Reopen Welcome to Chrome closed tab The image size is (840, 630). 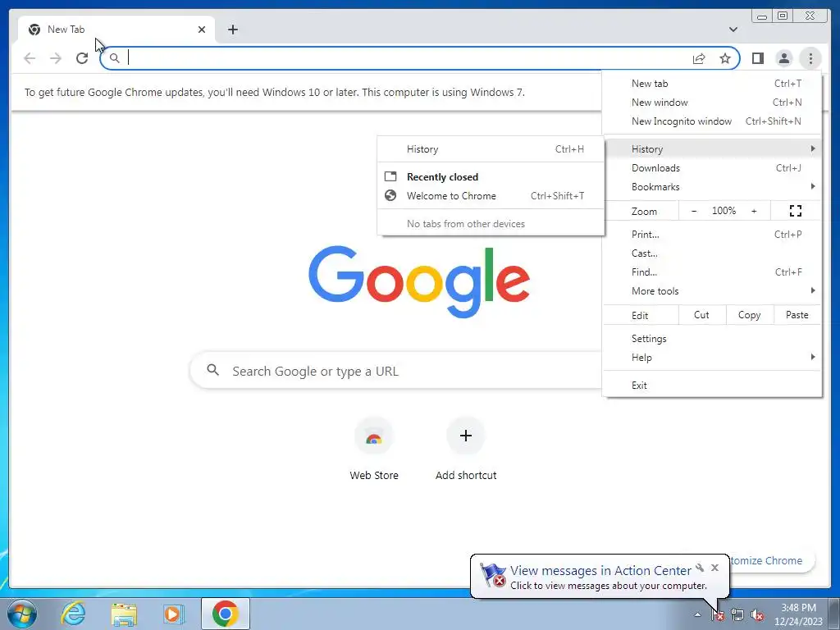point(491,195)
